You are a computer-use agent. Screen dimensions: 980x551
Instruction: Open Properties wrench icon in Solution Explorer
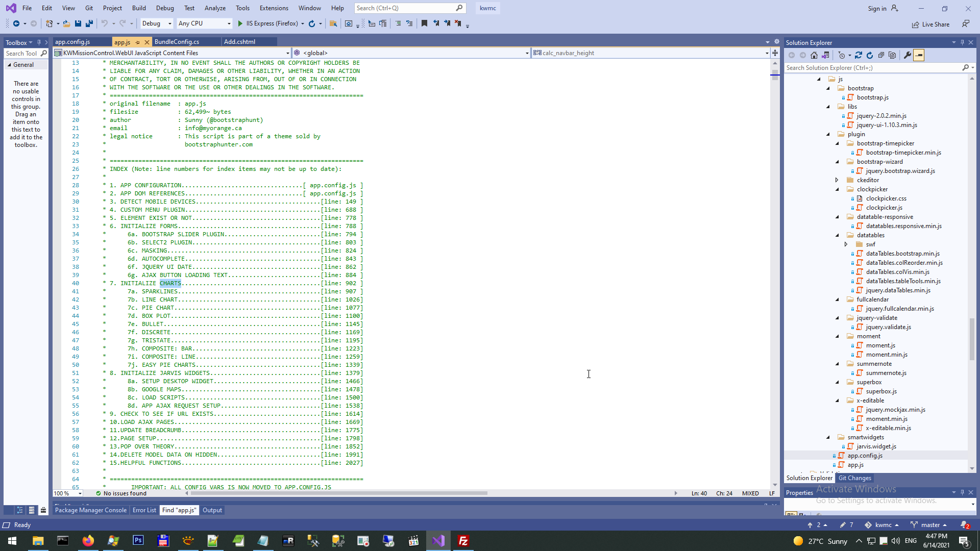pyautogui.click(x=907, y=55)
